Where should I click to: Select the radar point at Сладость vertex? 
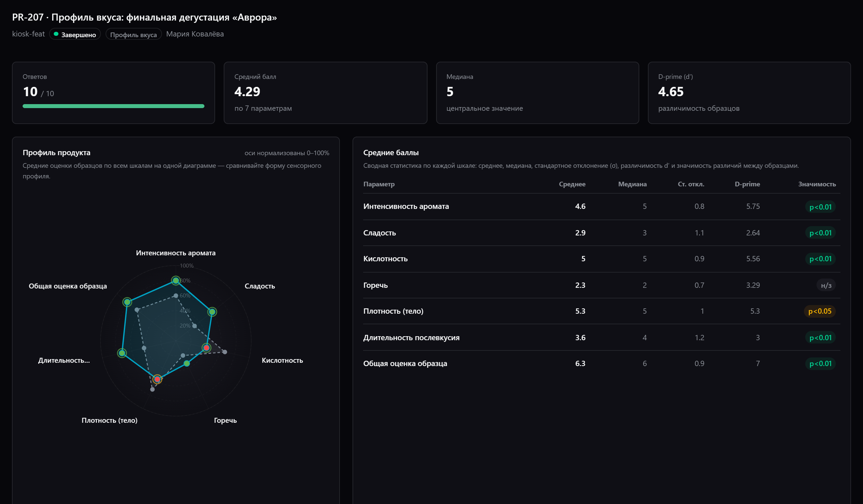[x=212, y=312]
